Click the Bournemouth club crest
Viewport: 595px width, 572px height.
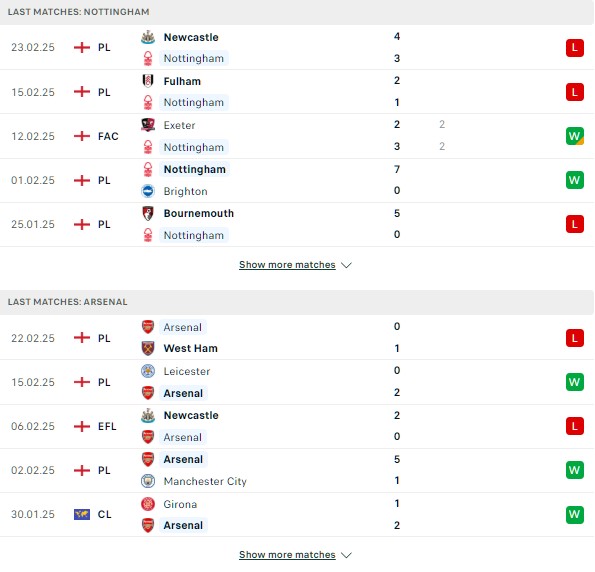click(x=148, y=213)
